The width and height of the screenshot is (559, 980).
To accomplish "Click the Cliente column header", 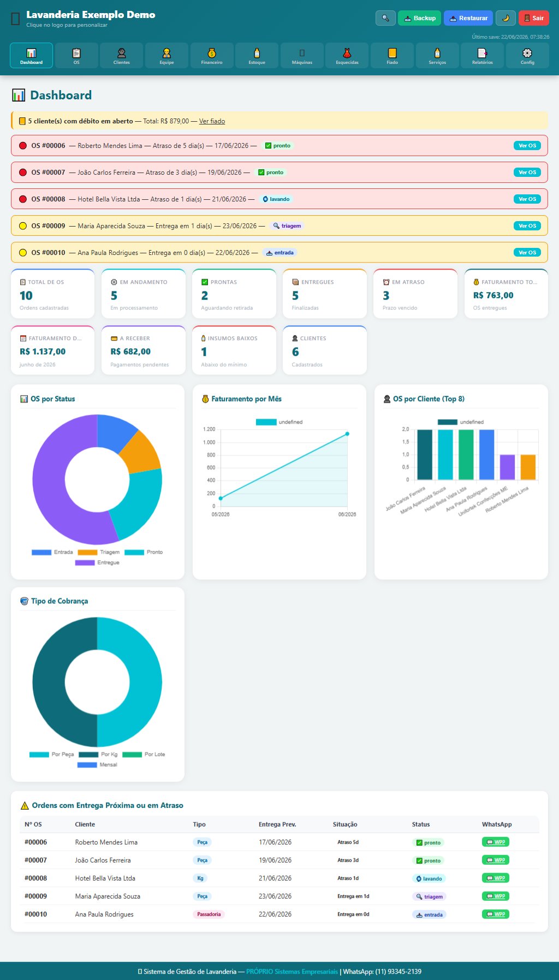I will (85, 824).
